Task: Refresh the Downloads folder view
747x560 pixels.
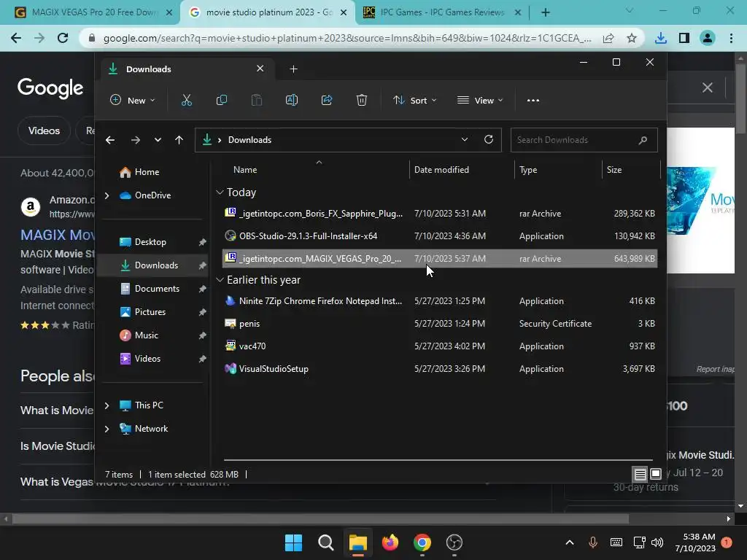Action: (x=488, y=139)
